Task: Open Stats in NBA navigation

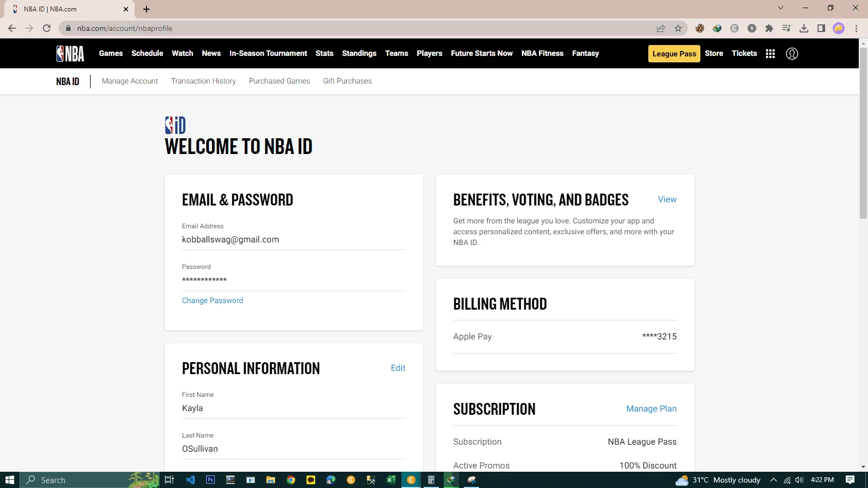Action: pyautogui.click(x=324, y=53)
